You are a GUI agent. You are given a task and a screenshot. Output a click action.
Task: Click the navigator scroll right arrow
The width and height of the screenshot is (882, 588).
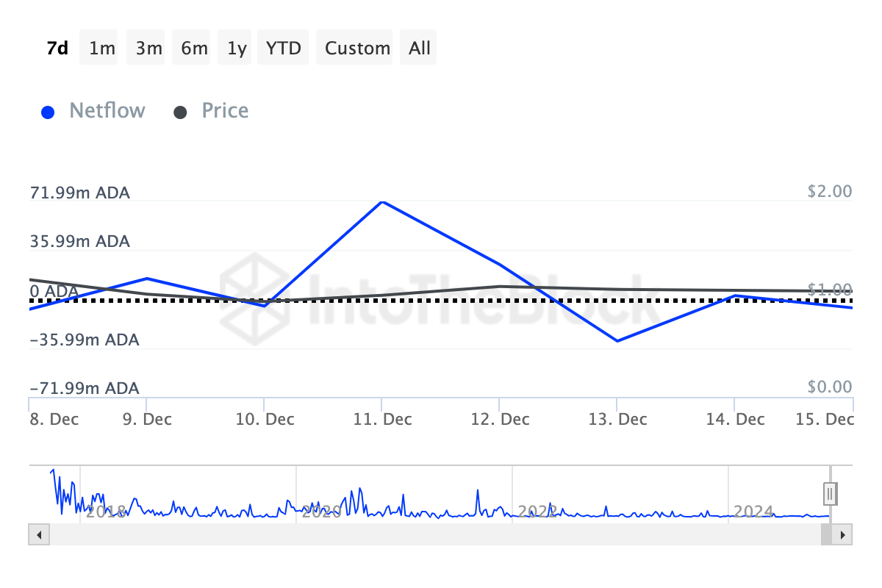[842, 534]
